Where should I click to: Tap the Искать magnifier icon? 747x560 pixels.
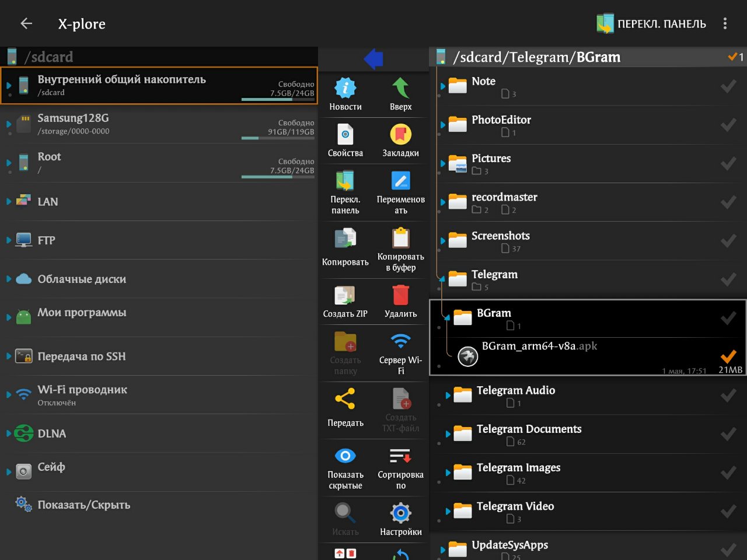coord(345,513)
